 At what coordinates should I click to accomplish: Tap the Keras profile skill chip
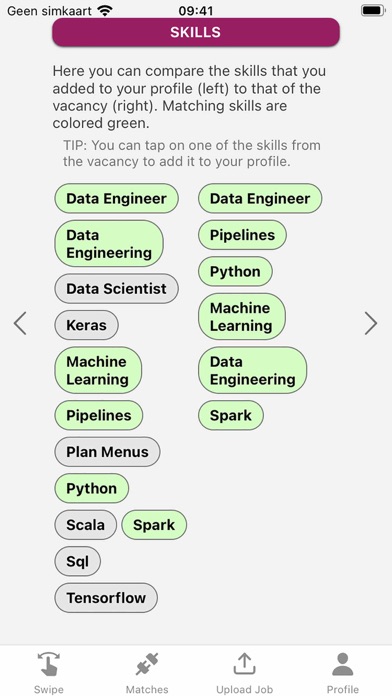(x=87, y=325)
